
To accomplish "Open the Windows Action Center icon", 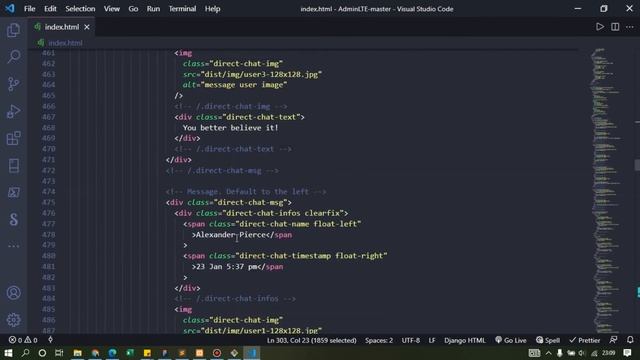I will [627, 353].
